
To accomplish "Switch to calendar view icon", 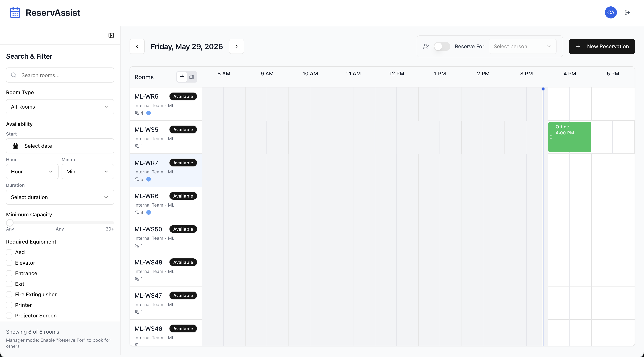I will pos(182,77).
